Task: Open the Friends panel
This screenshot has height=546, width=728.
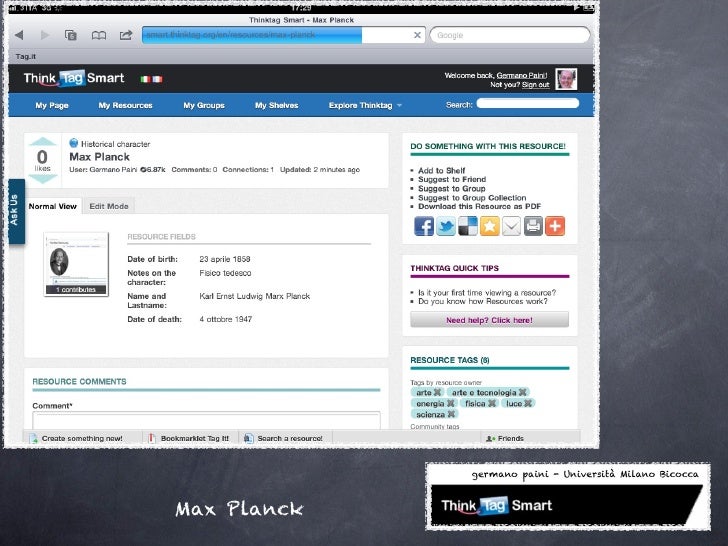Action: point(505,438)
